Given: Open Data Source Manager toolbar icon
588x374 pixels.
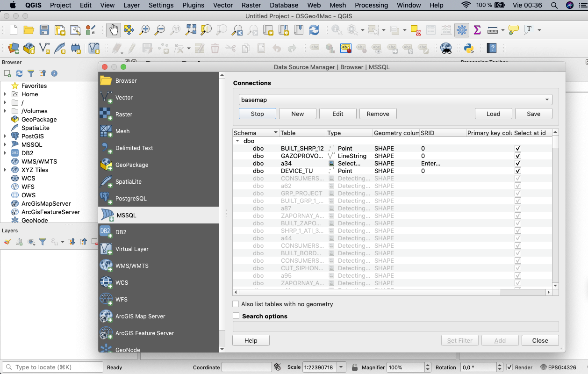Looking at the screenshot, I should tap(14, 48).
